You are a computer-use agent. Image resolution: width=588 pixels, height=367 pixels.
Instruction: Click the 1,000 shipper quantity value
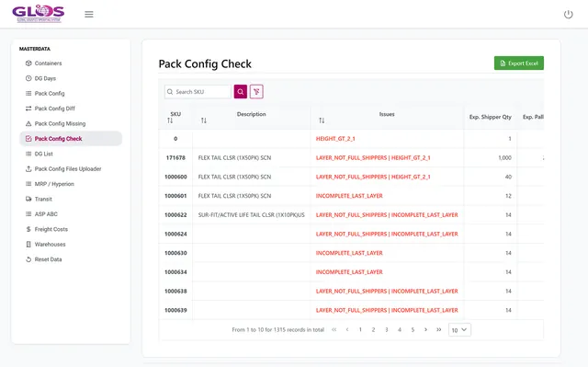pos(504,157)
